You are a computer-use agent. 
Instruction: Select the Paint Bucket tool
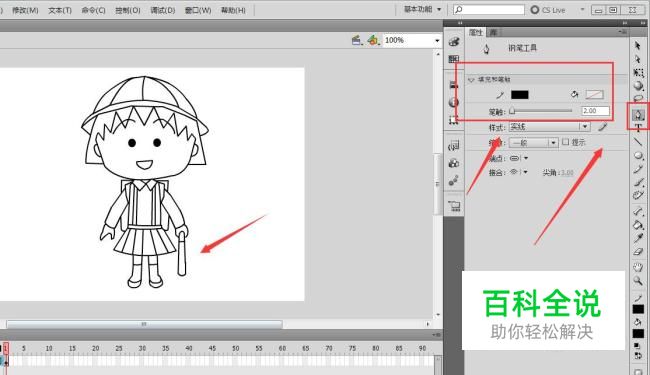638,225
